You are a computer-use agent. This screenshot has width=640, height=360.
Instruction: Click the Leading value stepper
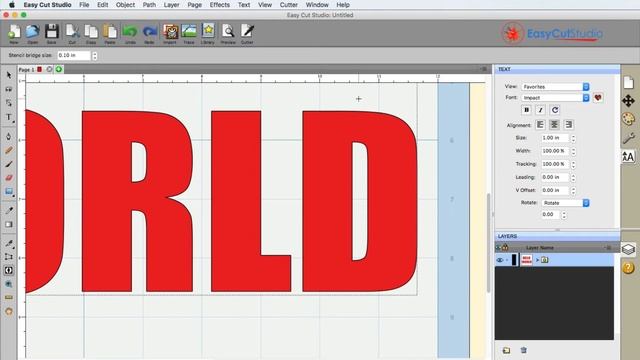click(x=573, y=177)
